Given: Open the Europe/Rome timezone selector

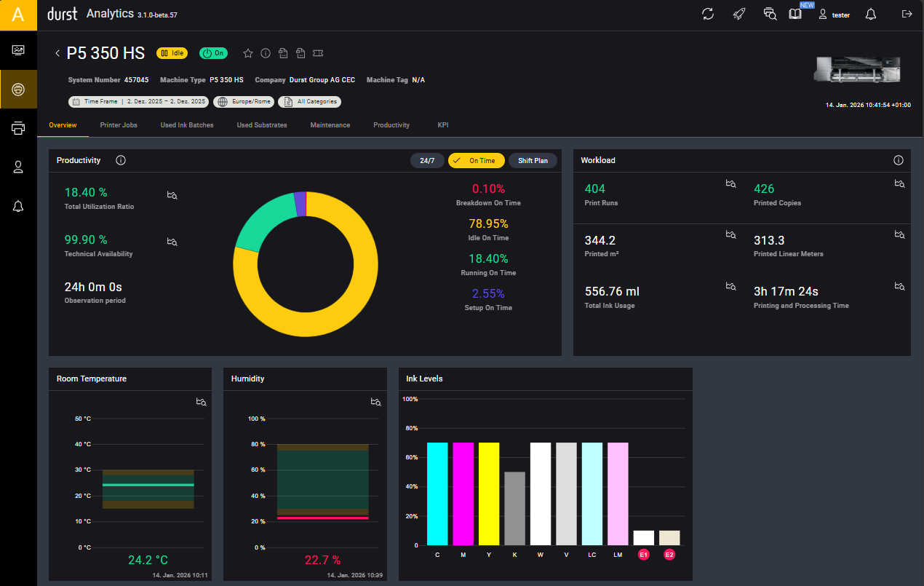Looking at the screenshot, I should pyautogui.click(x=244, y=102).
